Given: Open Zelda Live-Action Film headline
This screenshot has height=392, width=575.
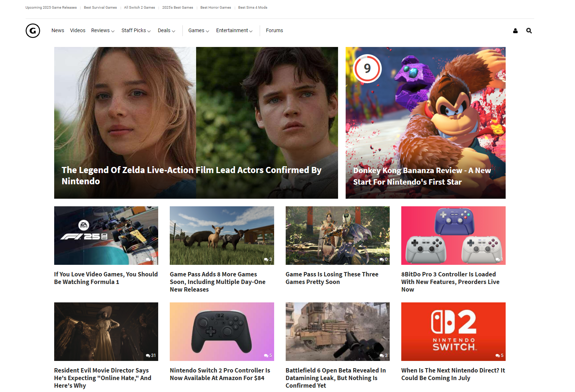Looking at the screenshot, I should click(x=191, y=176).
